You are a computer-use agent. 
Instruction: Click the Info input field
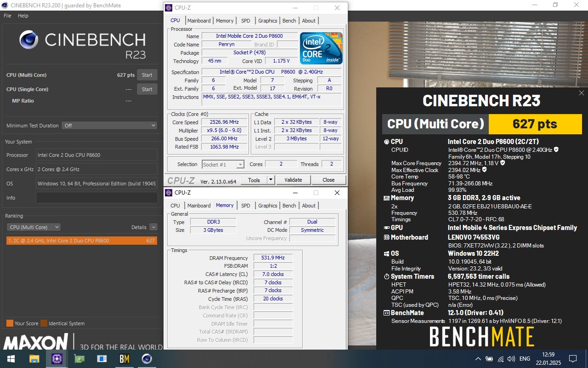(96, 198)
